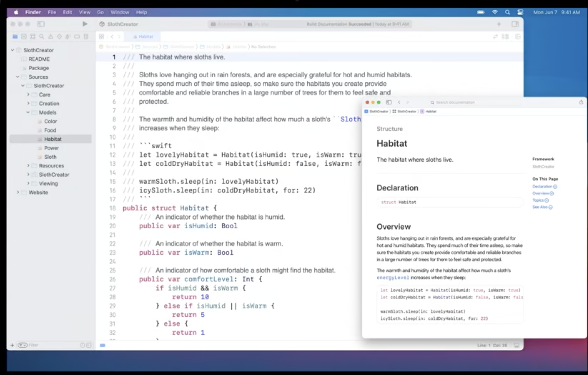Go forward in Xcode editor history
Screen dimensions: 588x375
[119, 37]
